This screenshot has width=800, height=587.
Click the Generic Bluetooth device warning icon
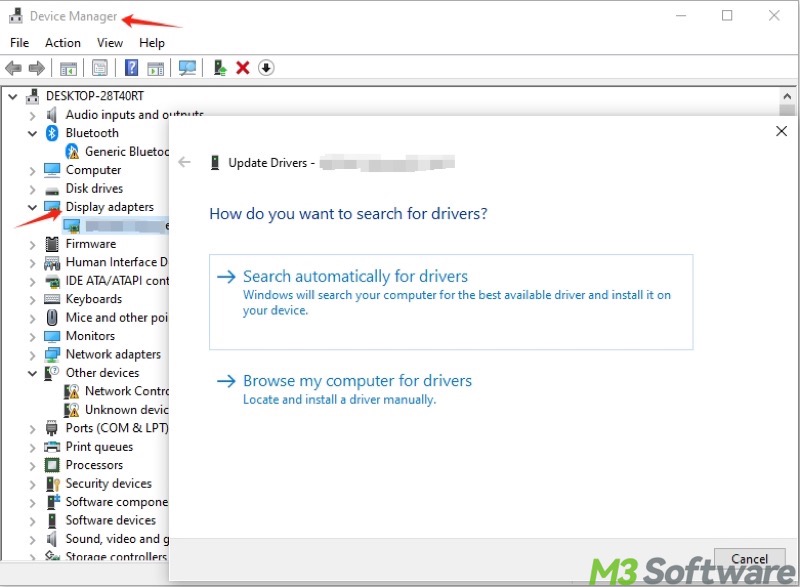click(73, 152)
